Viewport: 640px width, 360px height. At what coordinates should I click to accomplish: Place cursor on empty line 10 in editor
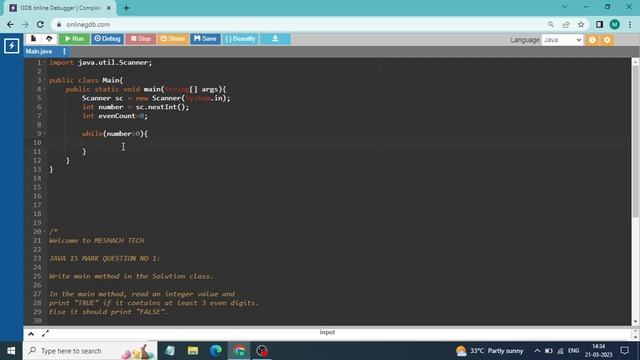tap(339, 142)
